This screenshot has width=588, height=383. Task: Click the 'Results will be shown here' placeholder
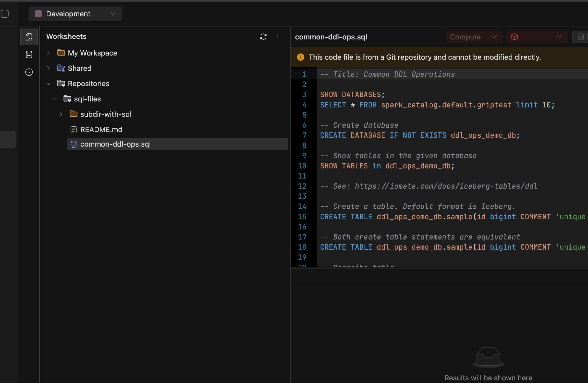488,378
